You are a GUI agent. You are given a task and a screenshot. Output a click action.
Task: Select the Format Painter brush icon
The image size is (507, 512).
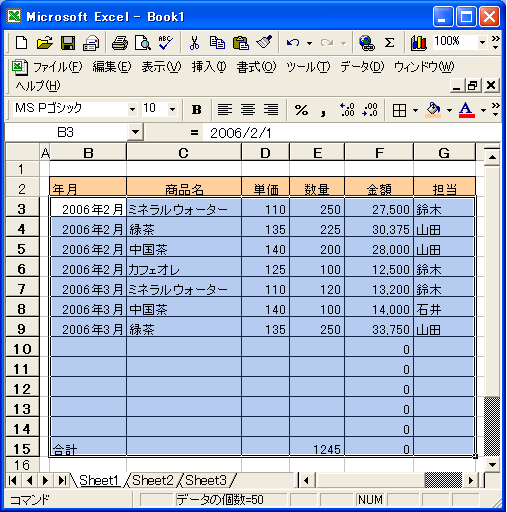click(x=264, y=43)
